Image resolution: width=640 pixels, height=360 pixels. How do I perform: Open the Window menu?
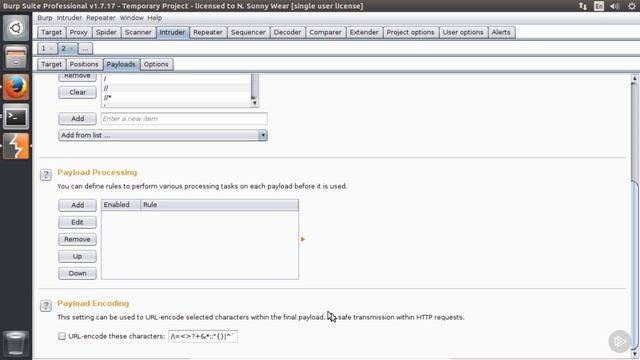click(x=131, y=18)
